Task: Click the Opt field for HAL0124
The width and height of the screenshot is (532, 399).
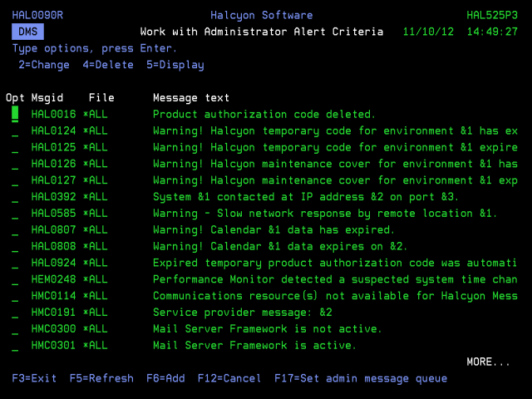Action: pyautogui.click(x=15, y=131)
